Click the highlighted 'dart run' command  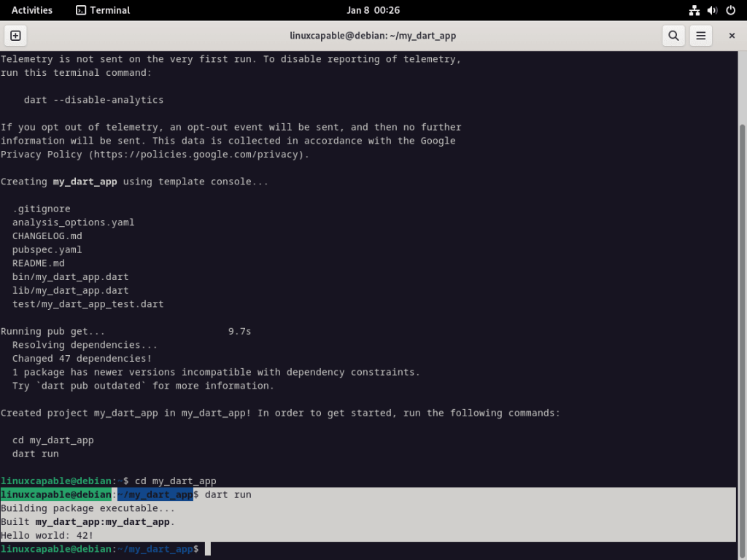tap(228, 495)
